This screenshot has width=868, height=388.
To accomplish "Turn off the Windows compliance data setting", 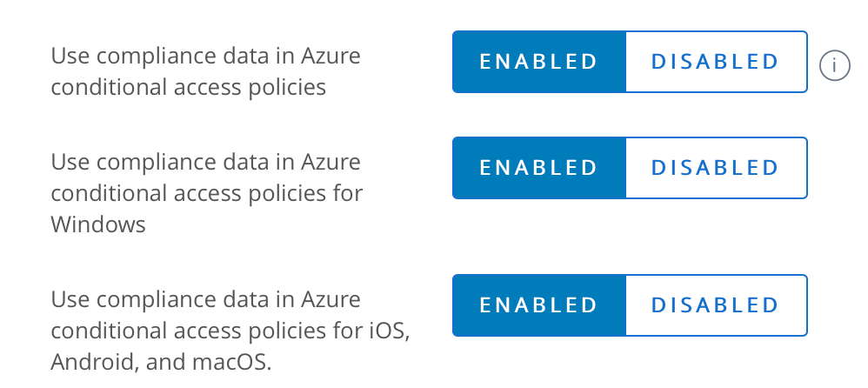I will pyautogui.click(x=716, y=167).
